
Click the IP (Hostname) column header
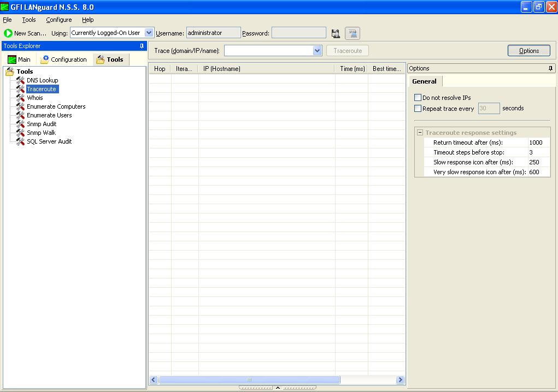click(267, 69)
